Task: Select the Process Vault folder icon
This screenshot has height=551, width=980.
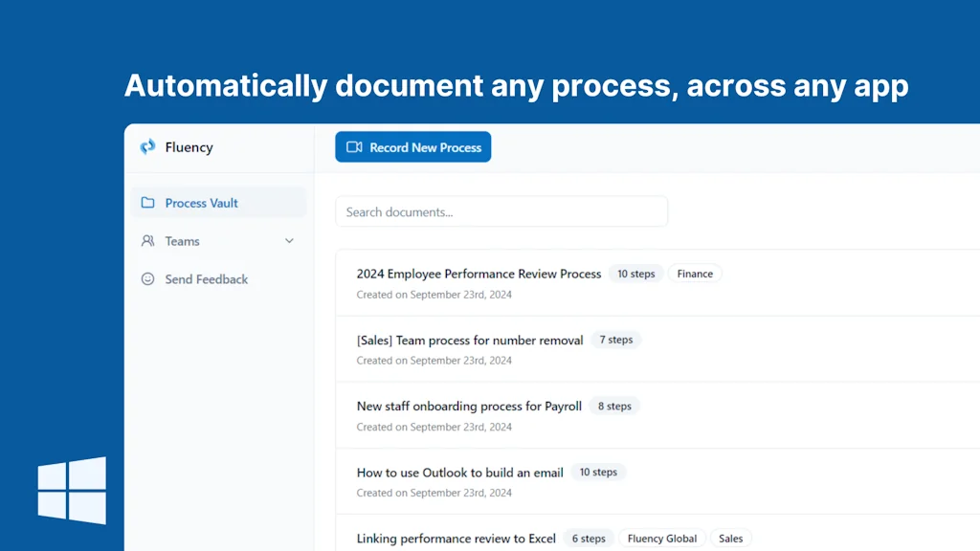Action: click(x=148, y=202)
